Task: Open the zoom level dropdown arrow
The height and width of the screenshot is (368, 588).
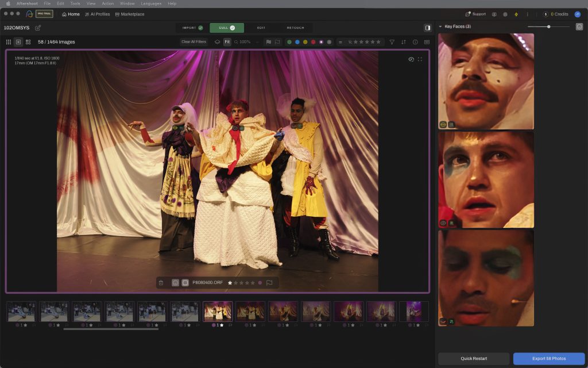Action: (x=257, y=42)
